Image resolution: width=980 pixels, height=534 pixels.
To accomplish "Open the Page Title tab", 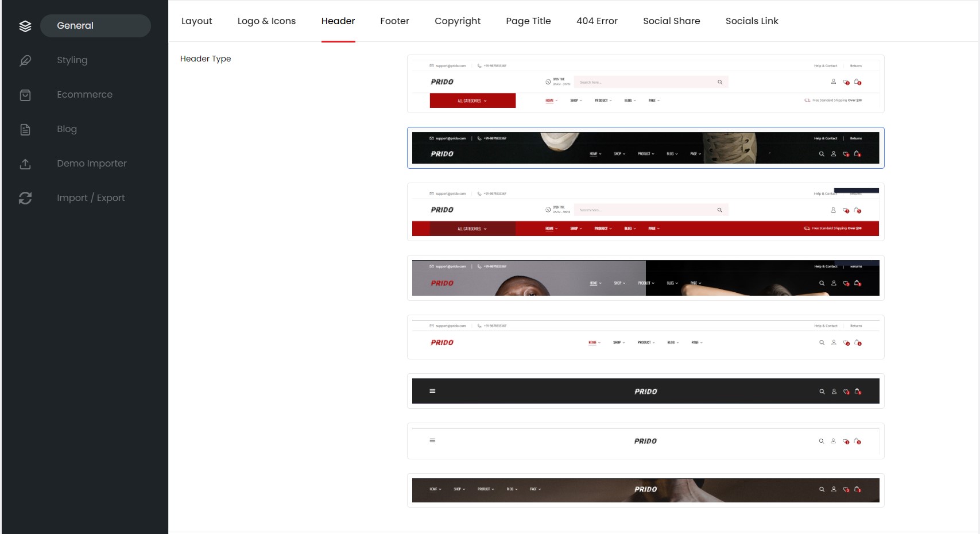I will (529, 21).
